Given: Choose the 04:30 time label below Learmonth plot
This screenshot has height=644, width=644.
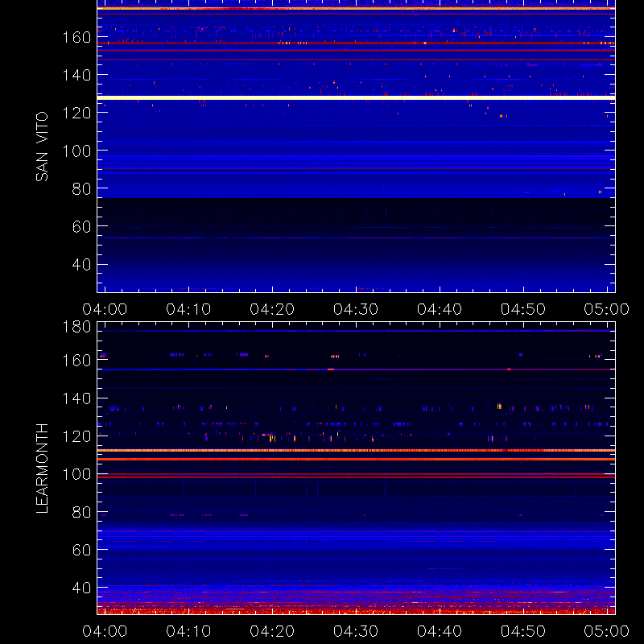Looking at the screenshot, I should pos(356,631).
